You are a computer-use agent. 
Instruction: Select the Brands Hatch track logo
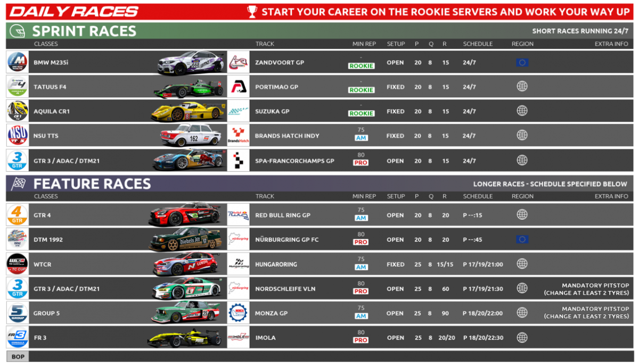tap(238, 136)
